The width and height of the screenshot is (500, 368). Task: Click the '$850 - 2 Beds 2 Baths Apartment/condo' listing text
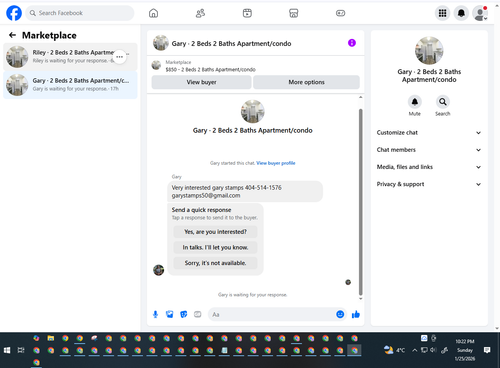(210, 70)
